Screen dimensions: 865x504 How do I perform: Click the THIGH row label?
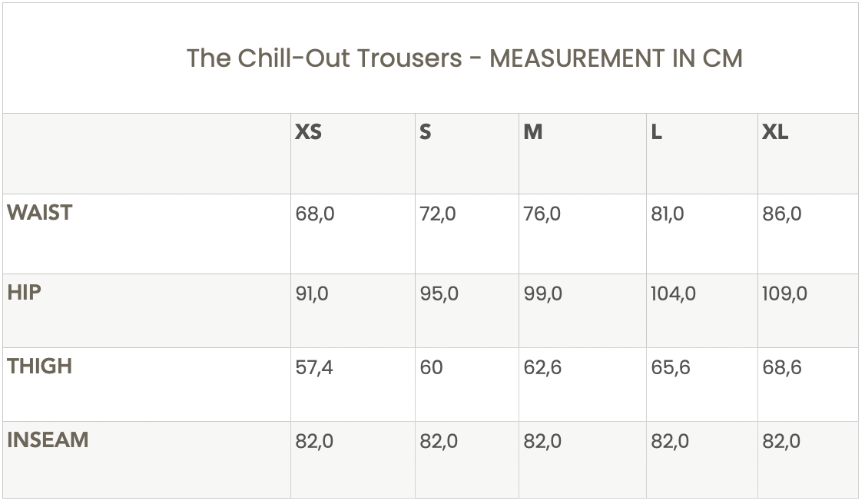[40, 366]
